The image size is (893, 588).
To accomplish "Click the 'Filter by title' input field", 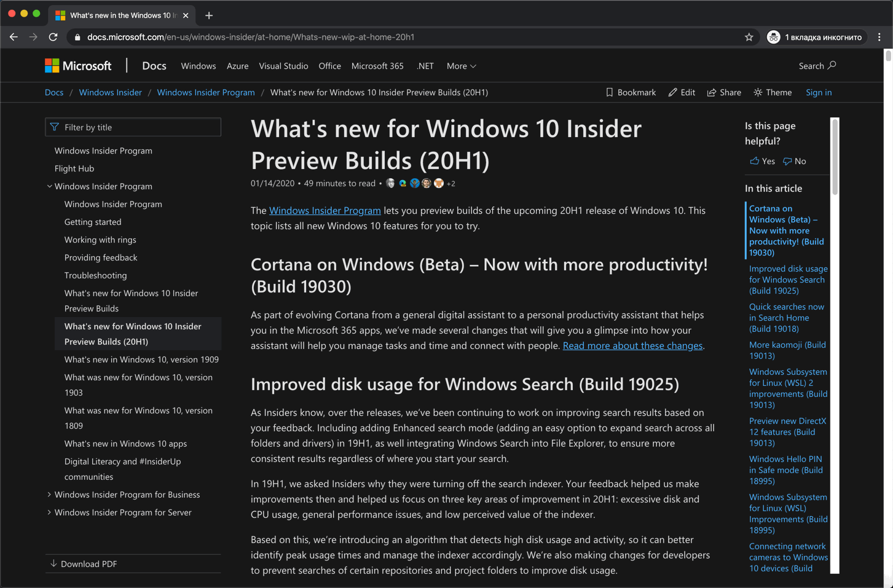I will 133,127.
